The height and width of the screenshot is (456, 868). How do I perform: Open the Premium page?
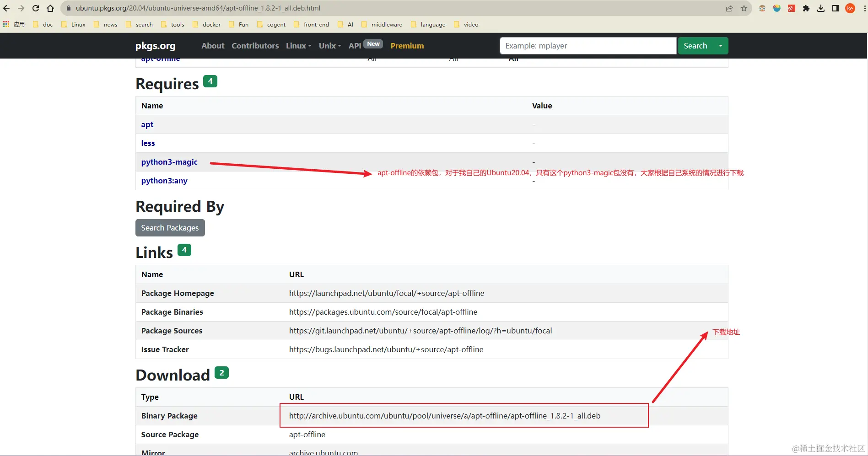click(407, 46)
